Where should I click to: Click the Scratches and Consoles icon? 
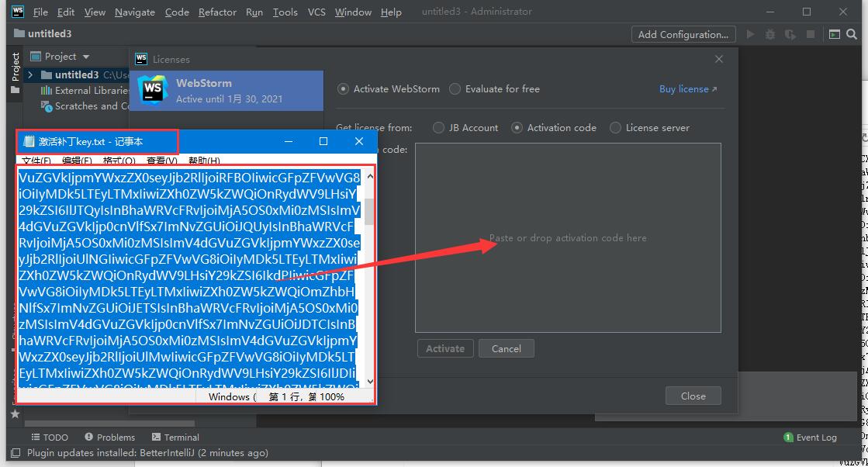tap(47, 106)
